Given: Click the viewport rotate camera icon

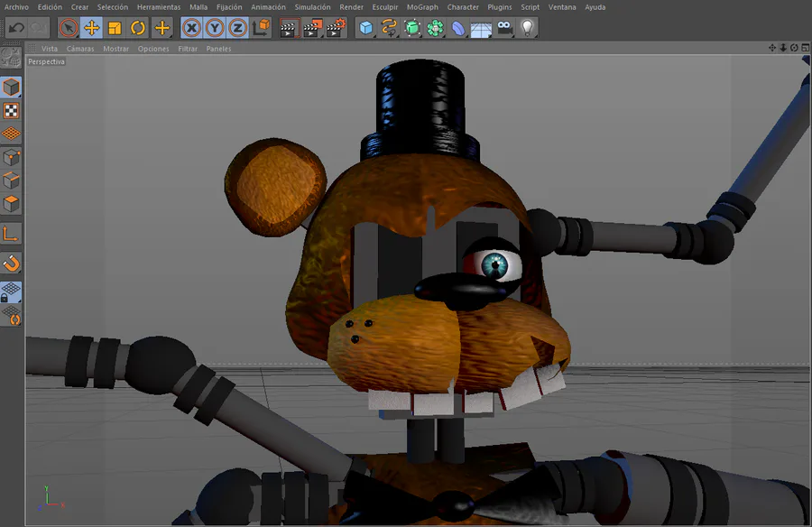Looking at the screenshot, I should (794, 48).
